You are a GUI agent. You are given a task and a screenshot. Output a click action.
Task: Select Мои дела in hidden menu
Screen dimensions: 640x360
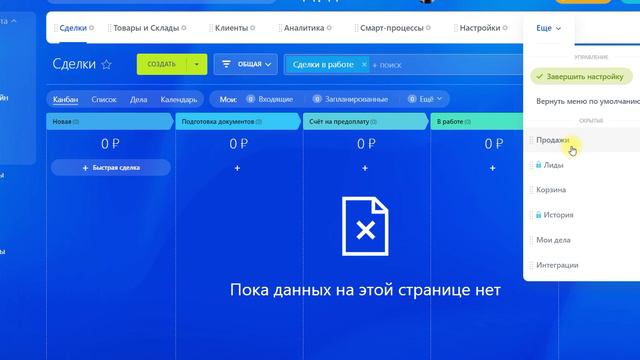click(553, 240)
